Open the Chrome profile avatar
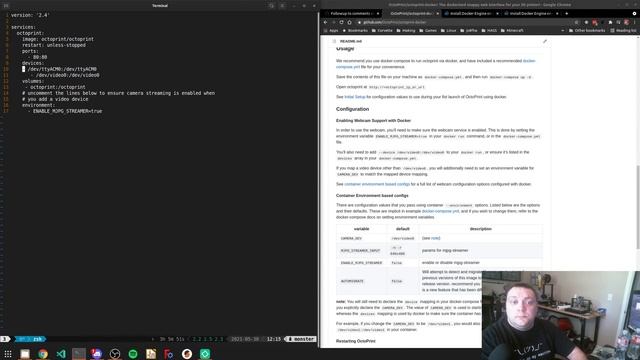 click(626, 22)
